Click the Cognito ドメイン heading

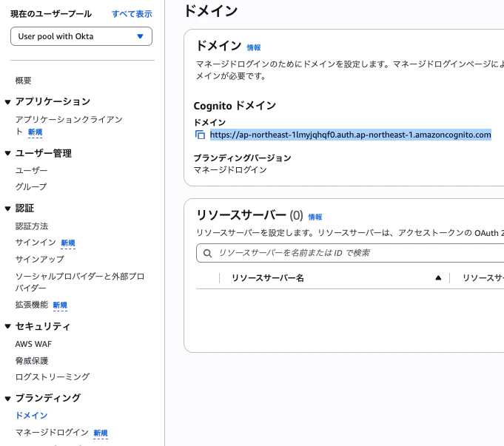point(235,106)
